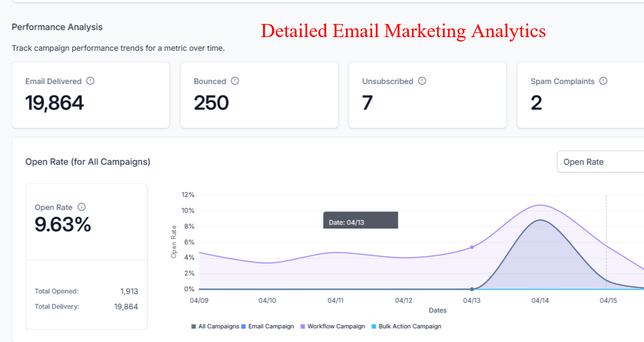Viewport: 644px width, 342px height.
Task: Click the 04/13 All Campaigns gray data point
Action: click(472, 290)
